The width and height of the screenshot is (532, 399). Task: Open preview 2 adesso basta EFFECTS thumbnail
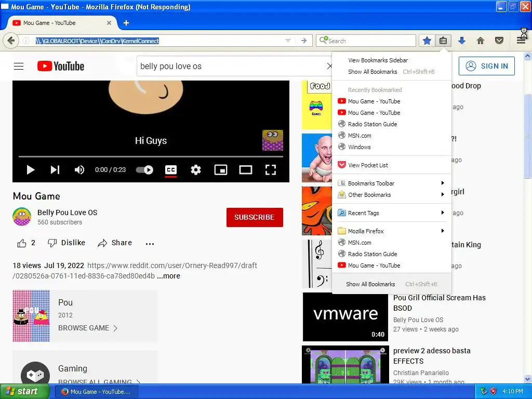click(345, 365)
